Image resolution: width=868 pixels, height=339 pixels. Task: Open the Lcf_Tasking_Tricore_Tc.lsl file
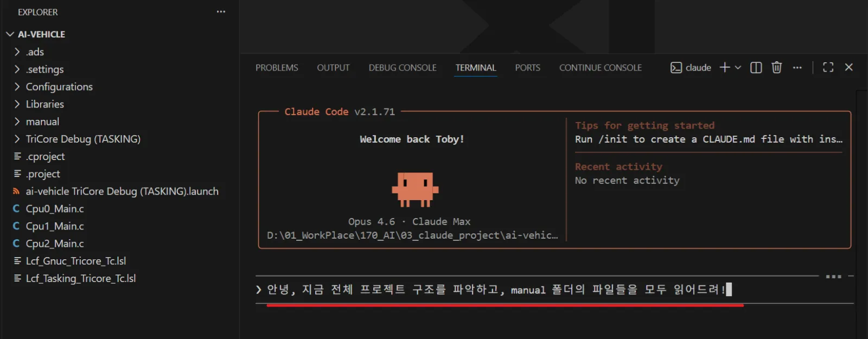(x=80, y=278)
